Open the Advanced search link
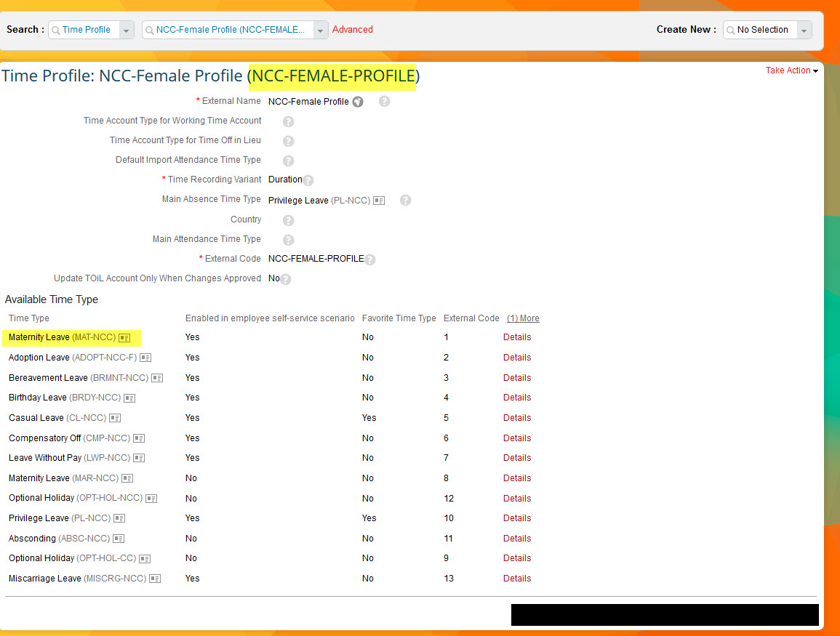The width and height of the screenshot is (840, 636). coord(353,30)
